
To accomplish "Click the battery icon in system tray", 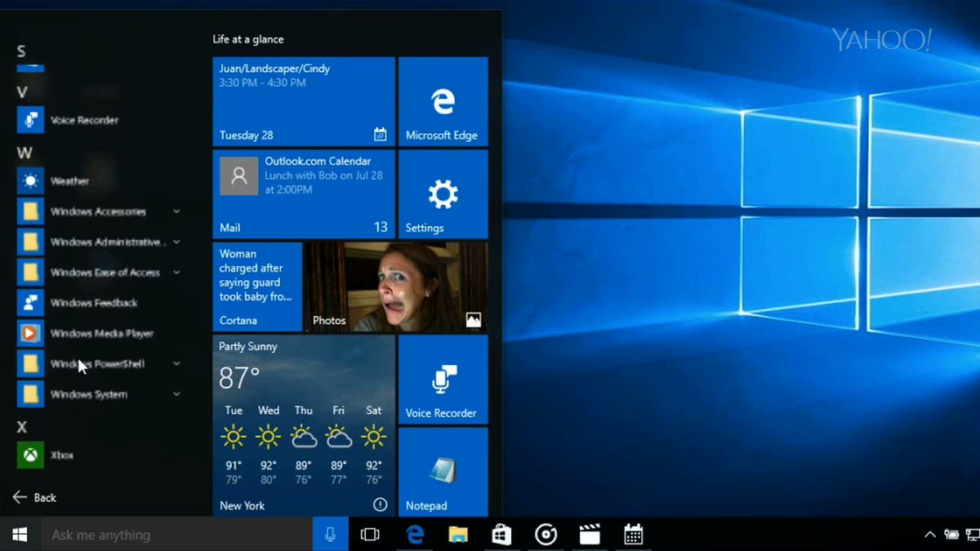I will [x=951, y=535].
